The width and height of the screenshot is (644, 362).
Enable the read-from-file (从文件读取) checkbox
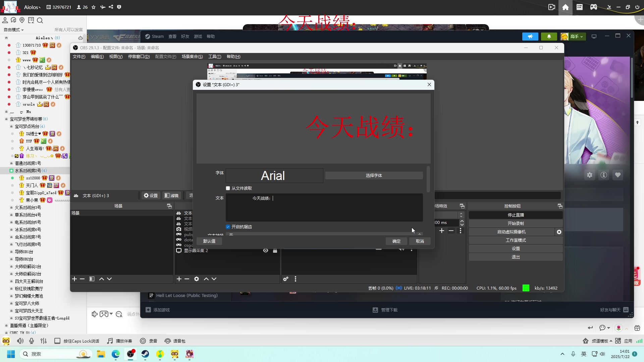[x=228, y=188]
